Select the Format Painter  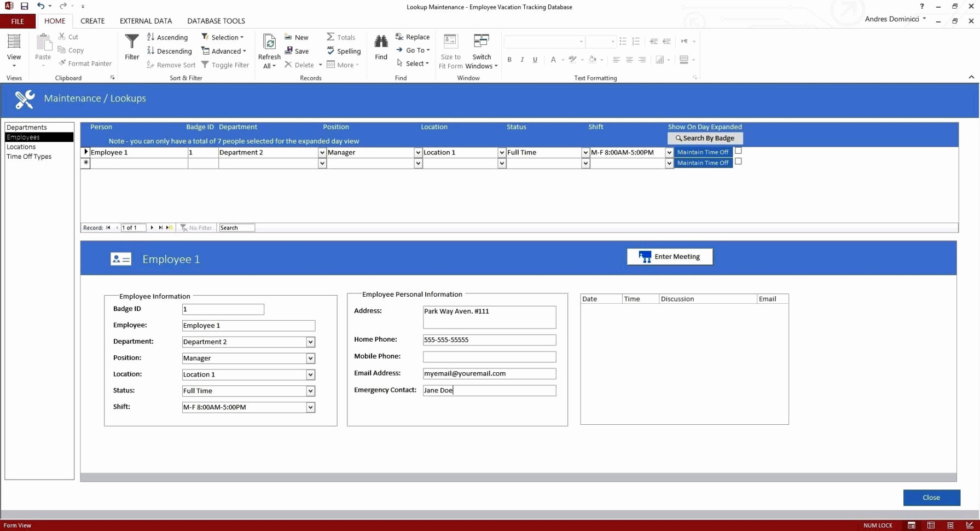pos(85,64)
